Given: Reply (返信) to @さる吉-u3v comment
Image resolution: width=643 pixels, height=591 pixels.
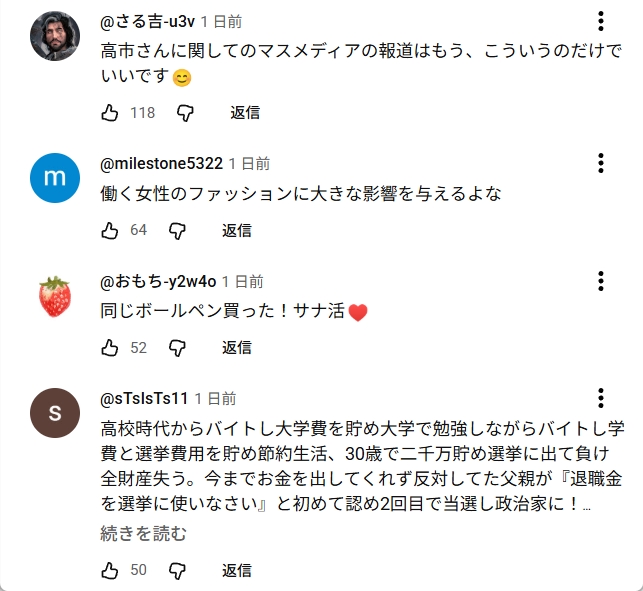Looking at the screenshot, I should [245, 113].
